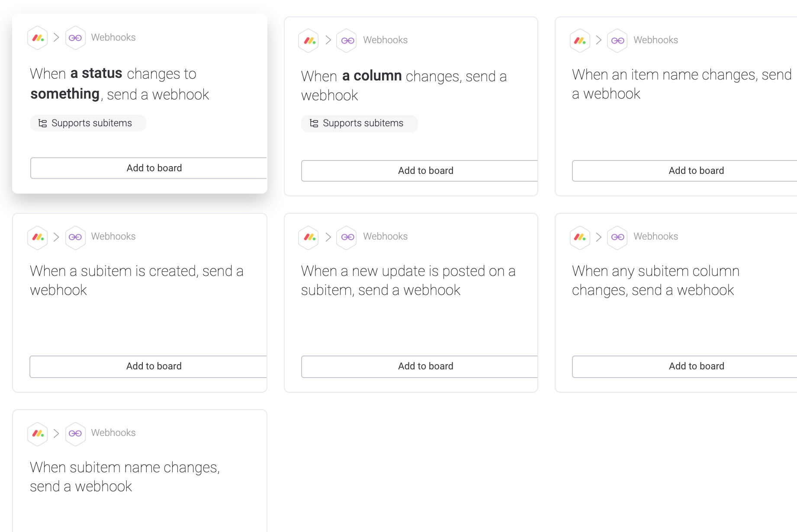Add the status change webhook to the board

(154, 168)
